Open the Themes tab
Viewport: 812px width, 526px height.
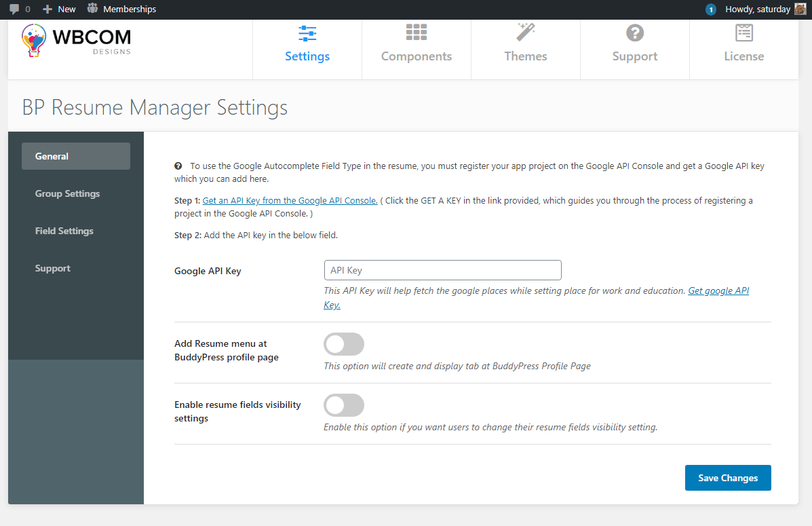[526, 50]
